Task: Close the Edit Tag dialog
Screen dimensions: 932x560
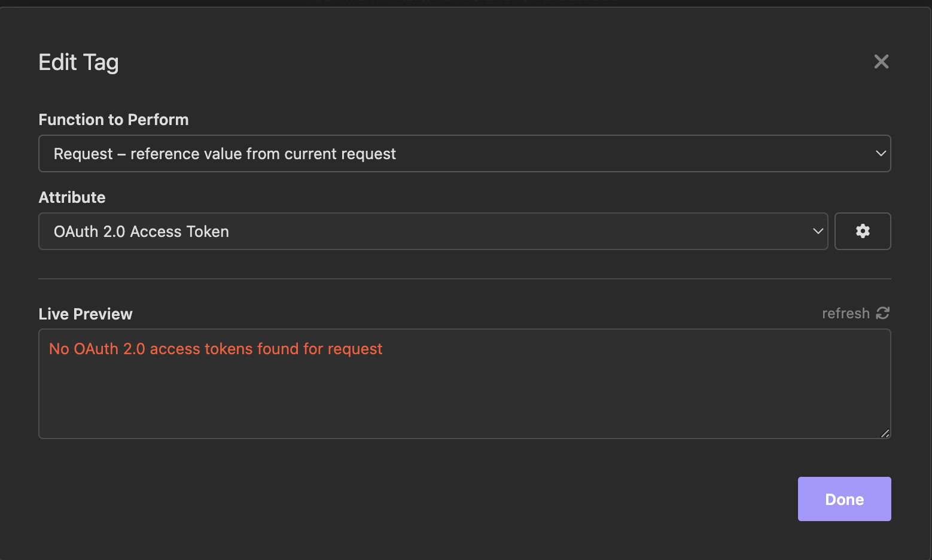Action: tap(881, 62)
